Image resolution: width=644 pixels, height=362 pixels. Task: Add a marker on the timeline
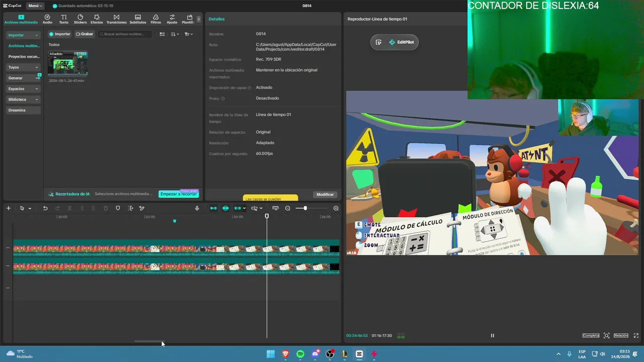[x=118, y=208]
